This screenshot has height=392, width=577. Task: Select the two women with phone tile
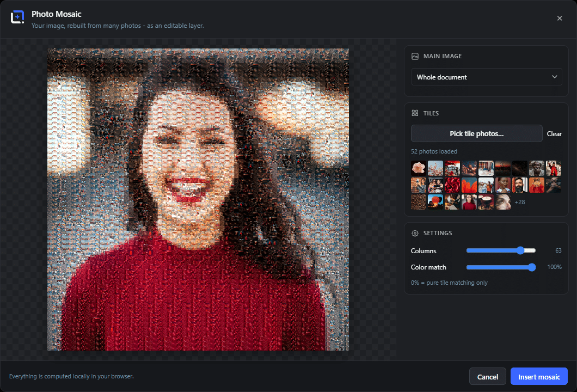click(435, 185)
